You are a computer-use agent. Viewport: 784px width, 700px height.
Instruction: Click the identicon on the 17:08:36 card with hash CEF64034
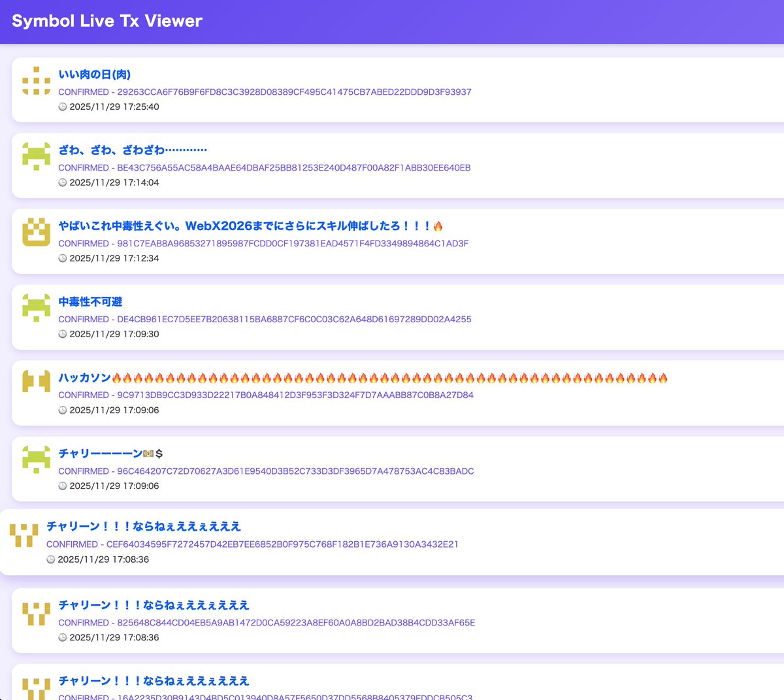24,535
